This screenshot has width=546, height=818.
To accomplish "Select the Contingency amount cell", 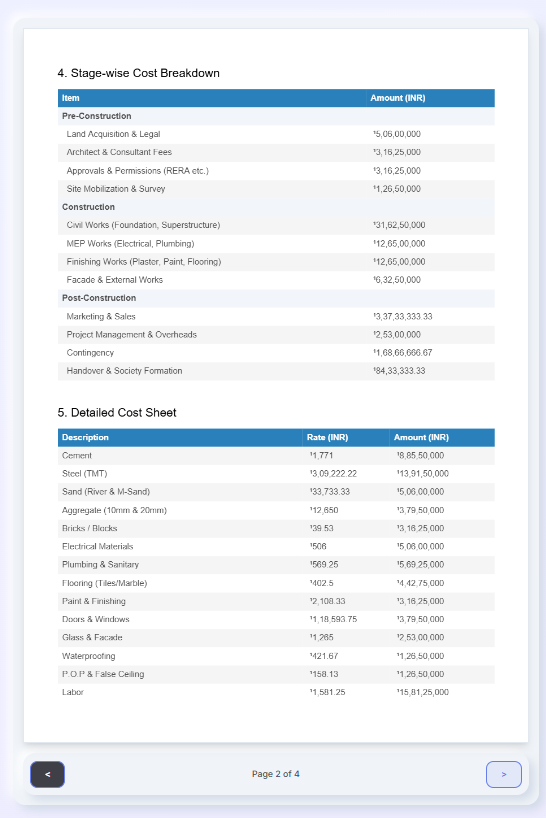I will click(x=430, y=353).
